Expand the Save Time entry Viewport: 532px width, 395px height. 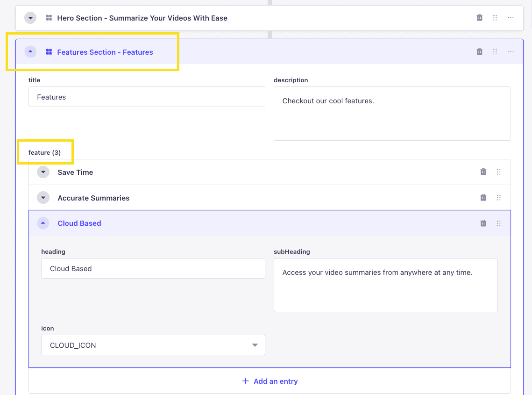point(43,172)
